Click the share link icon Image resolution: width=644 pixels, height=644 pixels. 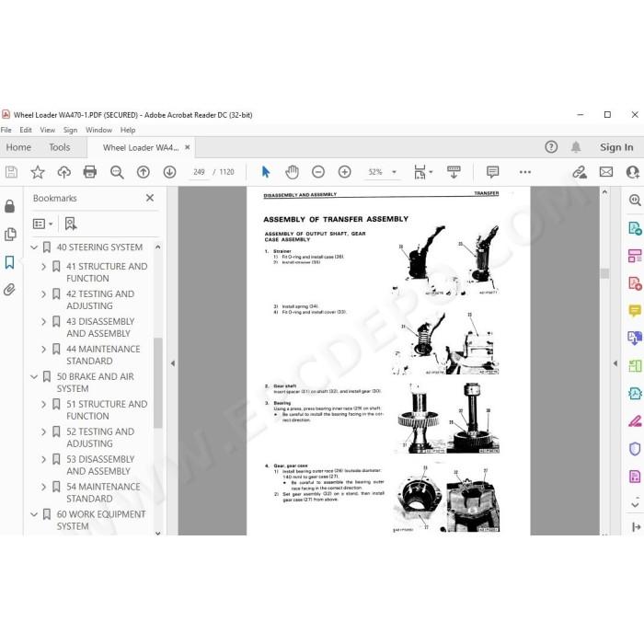[x=580, y=172]
